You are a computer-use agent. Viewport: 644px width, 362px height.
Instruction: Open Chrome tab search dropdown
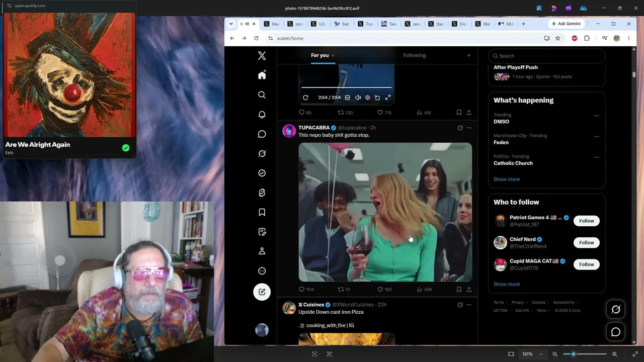click(231, 24)
